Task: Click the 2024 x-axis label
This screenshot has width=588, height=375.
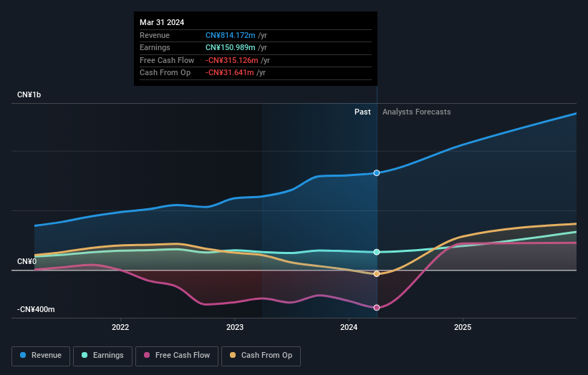Action: [349, 327]
